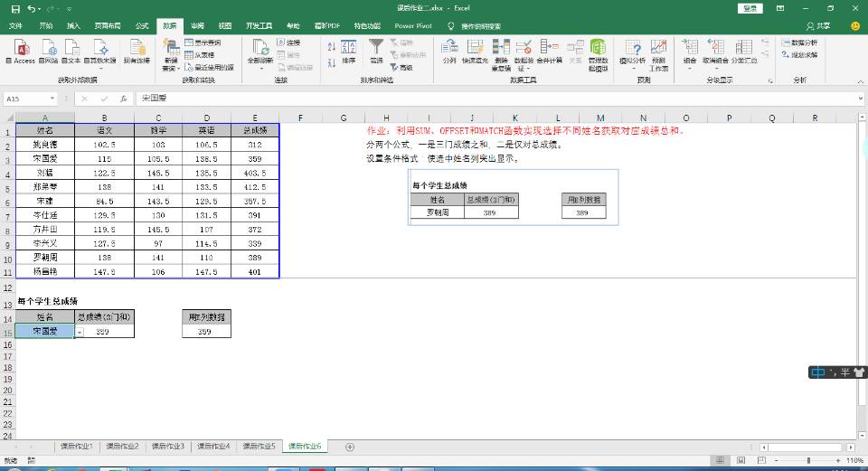The width and height of the screenshot is (868, 471).
Task: Open sheet tab 课后作业3
Action: [168, 446]
